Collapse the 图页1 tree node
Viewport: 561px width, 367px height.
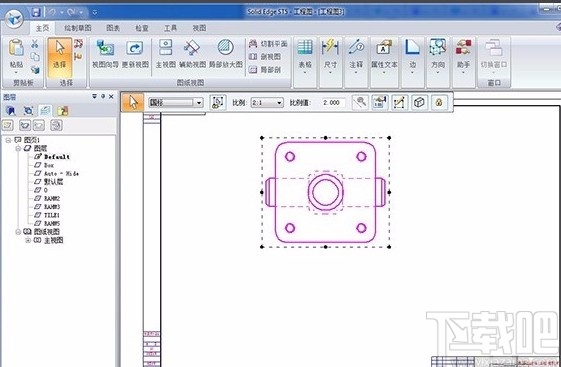[8, 140]
